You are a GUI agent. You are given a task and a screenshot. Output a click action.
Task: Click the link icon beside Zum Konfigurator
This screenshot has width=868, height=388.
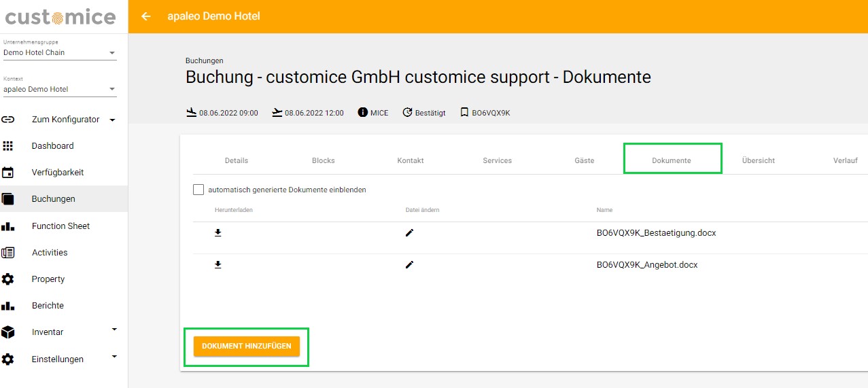click(8, 120)
